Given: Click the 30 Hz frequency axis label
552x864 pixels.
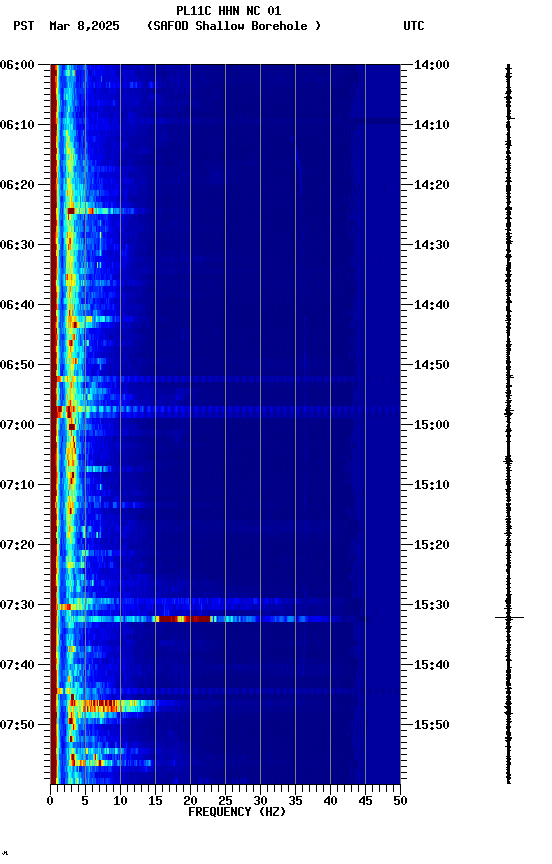Looking at the screenshot, I should (261, 801).
